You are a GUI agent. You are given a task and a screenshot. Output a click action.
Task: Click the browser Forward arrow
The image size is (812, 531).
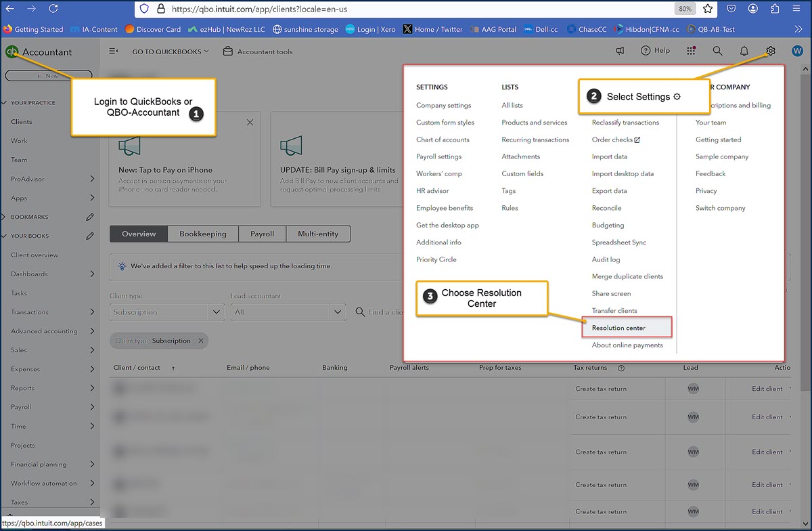(31, 9)
